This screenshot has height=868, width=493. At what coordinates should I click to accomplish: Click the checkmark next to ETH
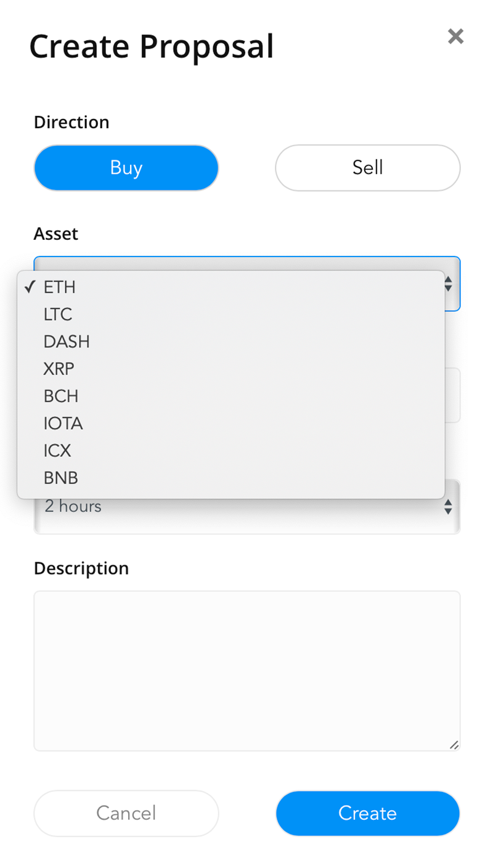29,287
